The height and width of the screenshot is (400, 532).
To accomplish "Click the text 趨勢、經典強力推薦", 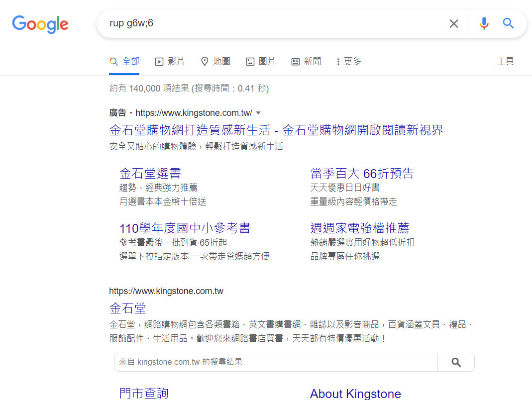I will (158, 188).
